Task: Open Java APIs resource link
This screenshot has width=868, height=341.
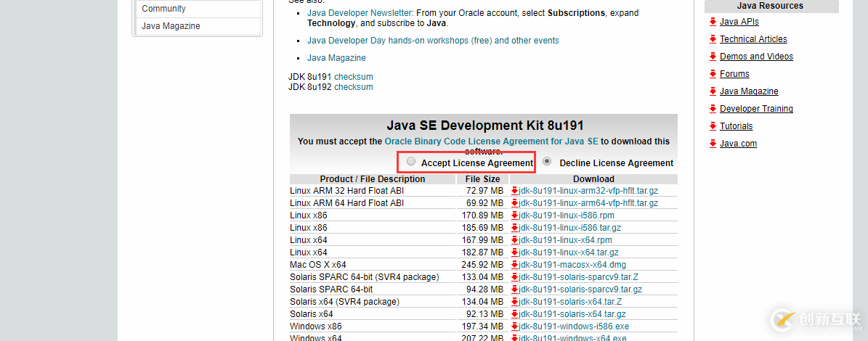Action: click(x=739, y=22)
